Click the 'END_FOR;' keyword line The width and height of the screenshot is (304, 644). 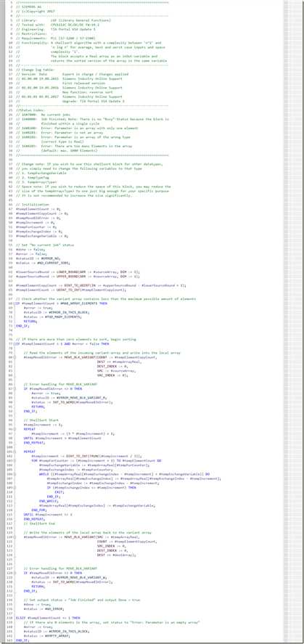point(39,510)
